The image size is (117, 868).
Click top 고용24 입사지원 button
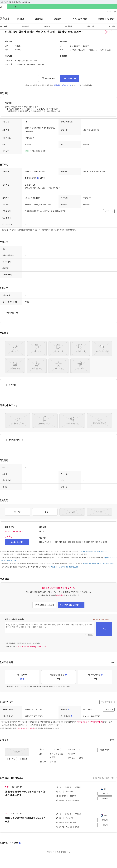pyautogui.click(x=69, y=79)
